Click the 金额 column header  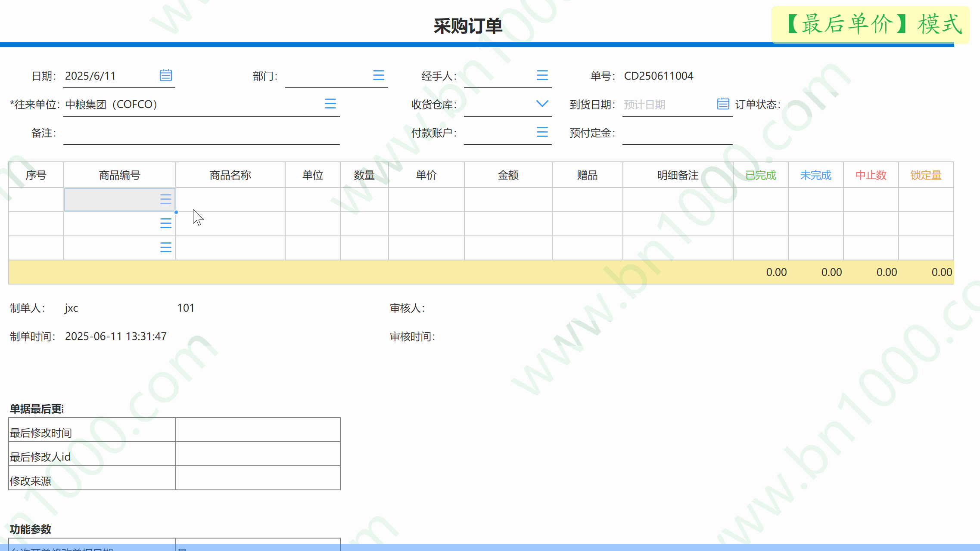pyautogui.click(x=508, y=175)
